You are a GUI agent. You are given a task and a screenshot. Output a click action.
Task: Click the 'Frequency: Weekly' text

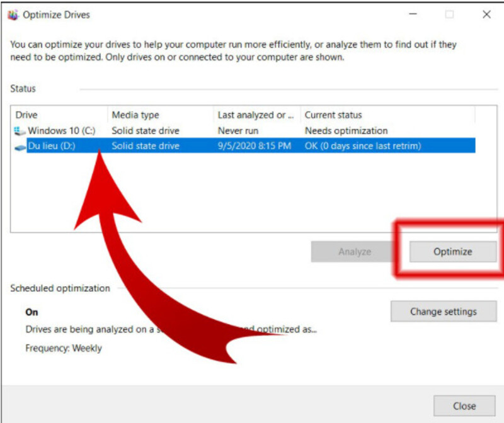pos(64,348)
